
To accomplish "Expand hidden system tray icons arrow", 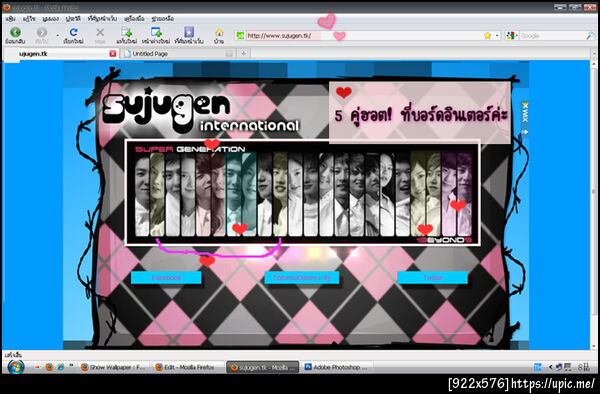I will [x=550, y=367].
